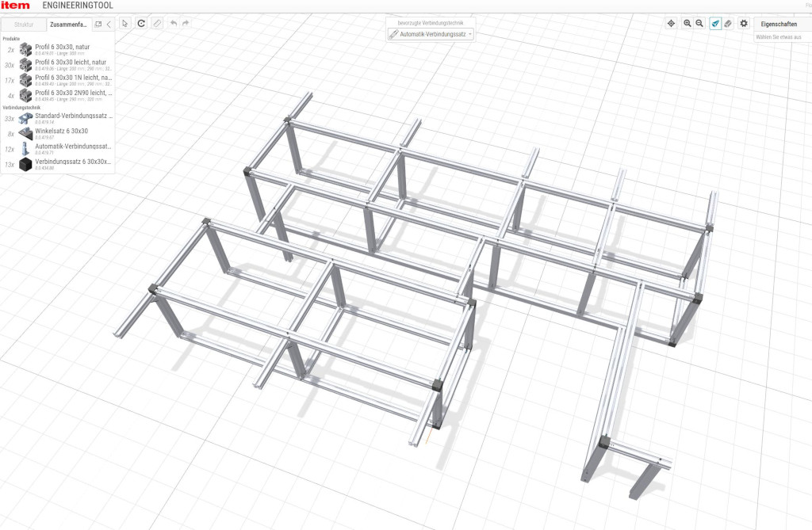
Task: Zoom out the 3D view
Action: (699, 23)
